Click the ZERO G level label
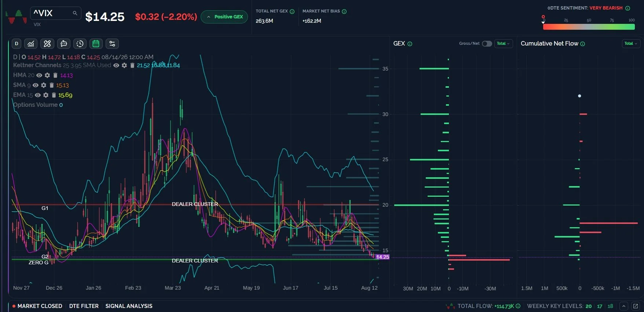This screenshot has height=312, width=644. click(39, 262)
